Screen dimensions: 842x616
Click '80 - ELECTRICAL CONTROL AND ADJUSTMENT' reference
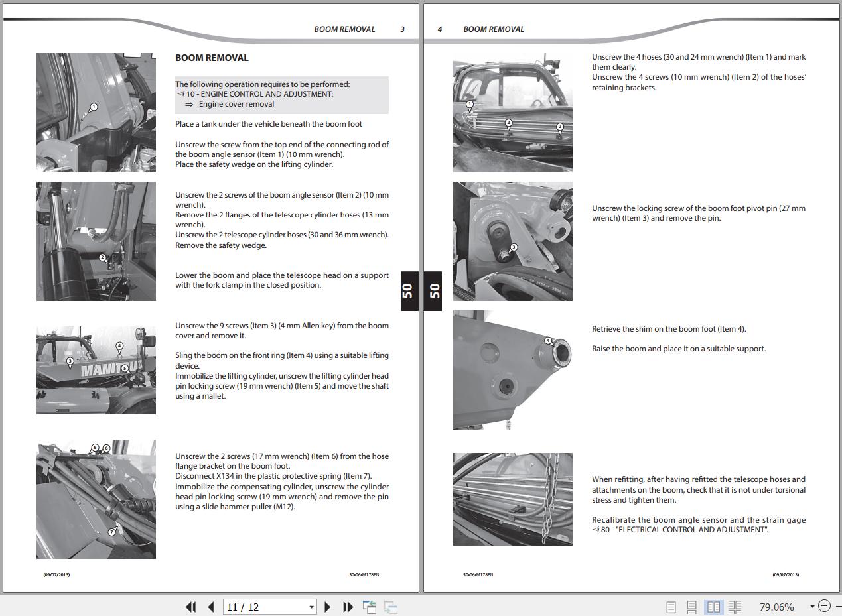point(685,530)
